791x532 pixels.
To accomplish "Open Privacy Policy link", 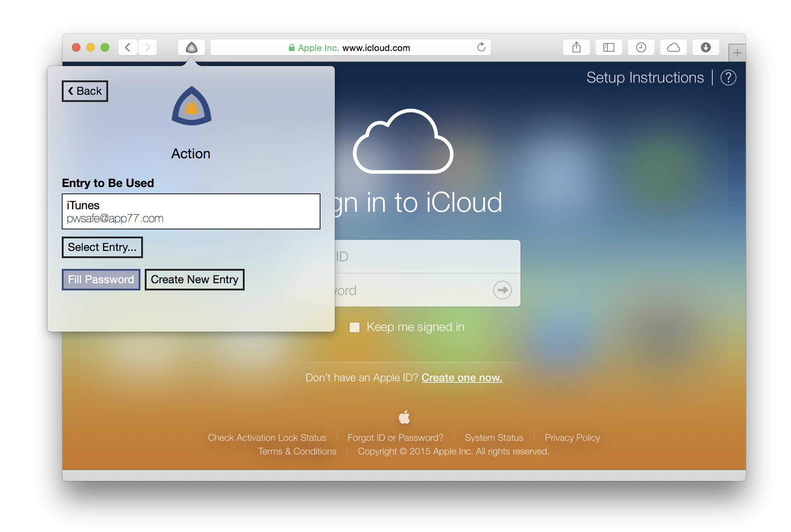I will (573, 438).
